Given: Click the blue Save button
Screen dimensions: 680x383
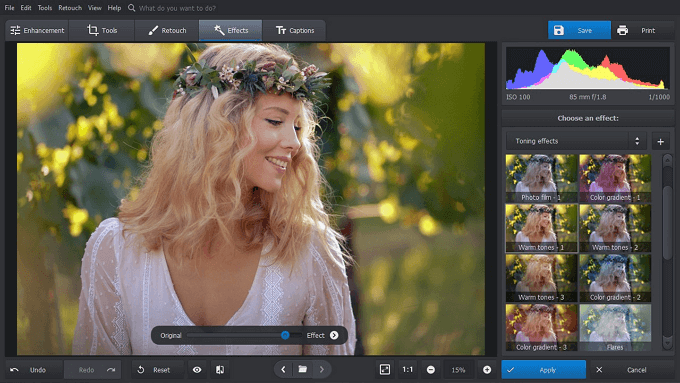Looking at the screenshot, I should point(579,30).
